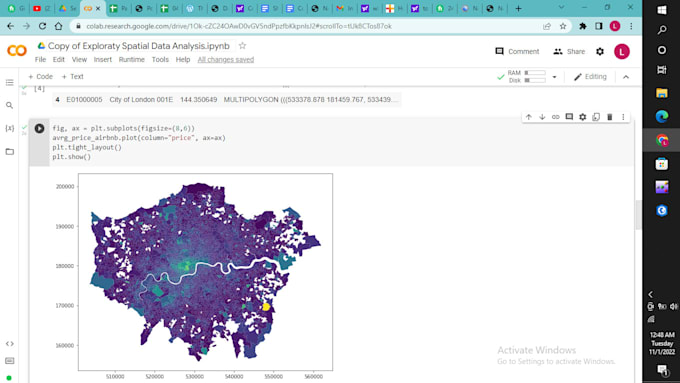Open Tools menu
The image size is (680, 383).
click(x=160, y=59)
